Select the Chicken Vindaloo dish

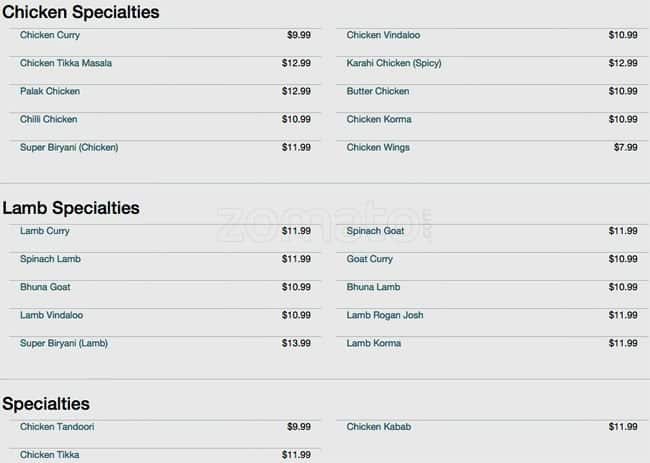click(x=383, y=36)
